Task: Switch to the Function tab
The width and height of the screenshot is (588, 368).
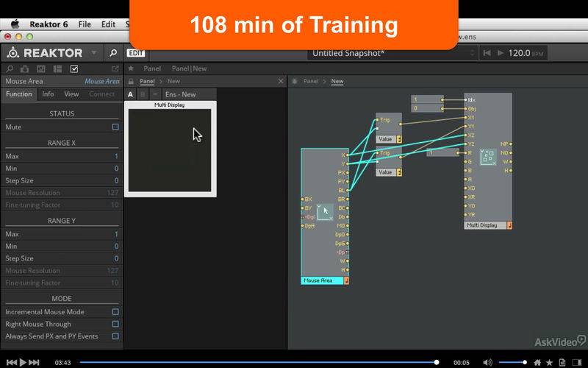Action: click(x=19, y=94)
